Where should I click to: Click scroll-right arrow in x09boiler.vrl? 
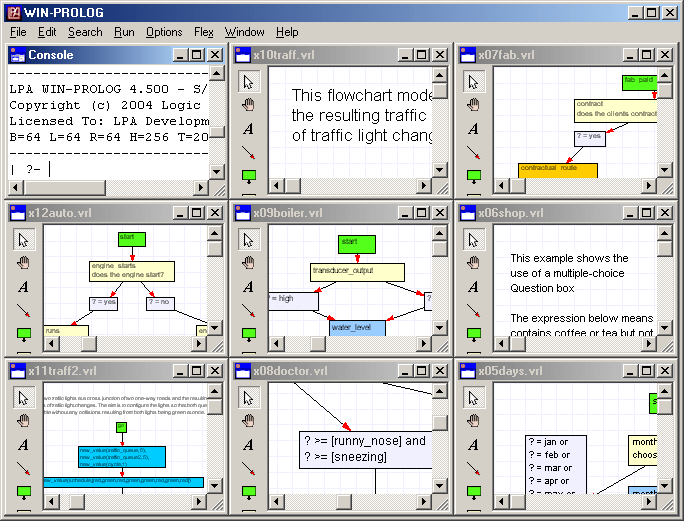click(423, 344)
